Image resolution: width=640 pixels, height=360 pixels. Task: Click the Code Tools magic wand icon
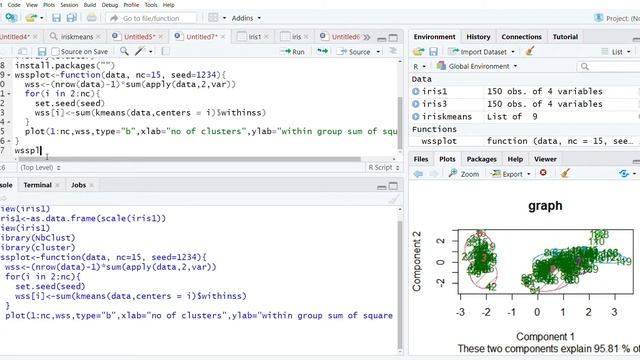[140, 51]
